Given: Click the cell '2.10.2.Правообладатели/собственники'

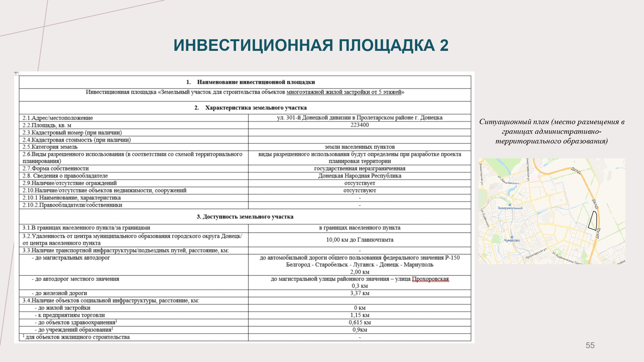Looking at the screenshot, I should point(134,205).
